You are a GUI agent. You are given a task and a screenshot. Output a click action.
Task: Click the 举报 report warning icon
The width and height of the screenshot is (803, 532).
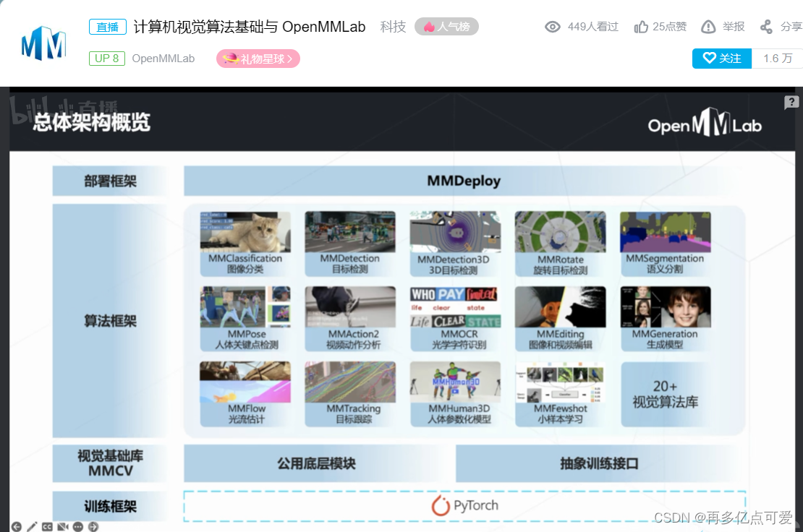[x=708, y=27]
